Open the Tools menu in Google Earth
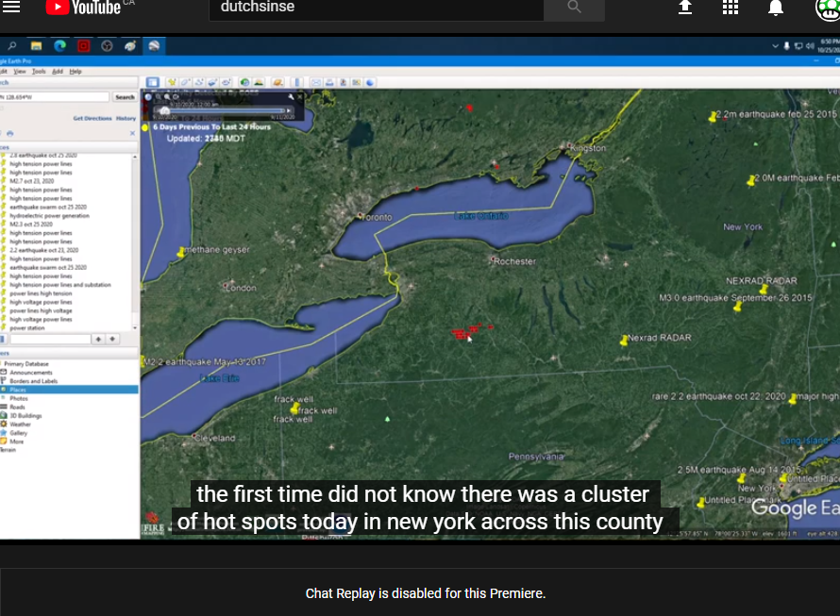 click(39, 72)
